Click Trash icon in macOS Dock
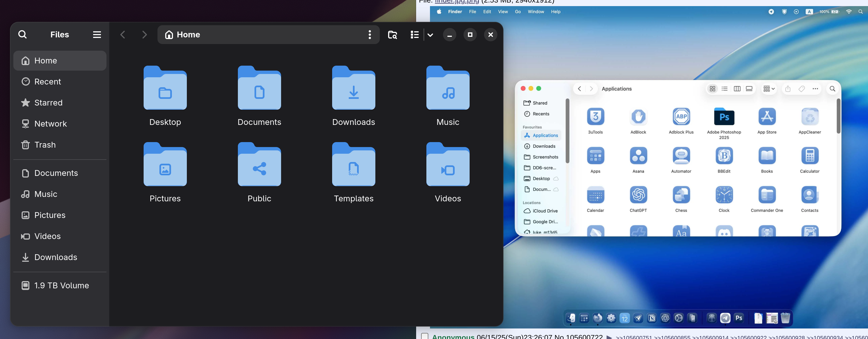 (x=785, y=318)
